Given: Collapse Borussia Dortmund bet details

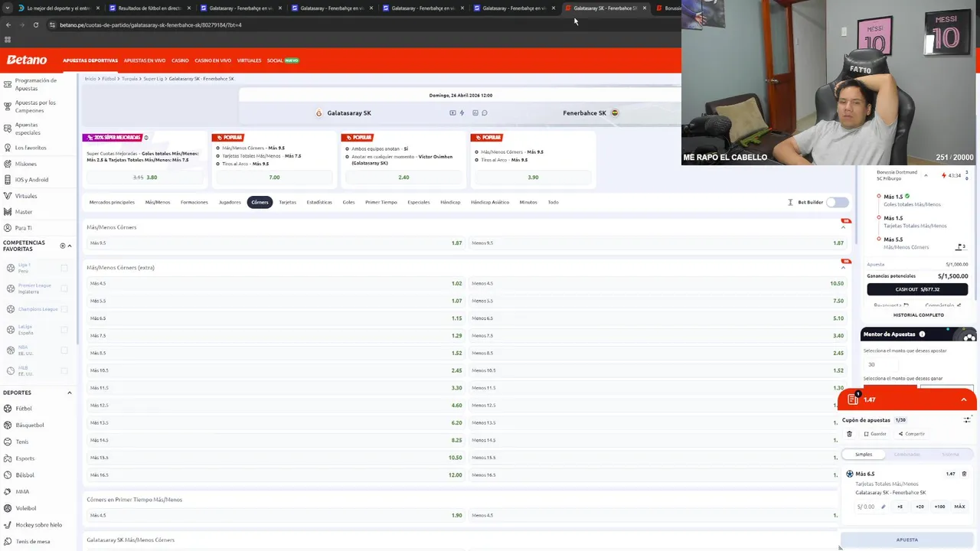Looking at the screenshot, I should [926, 175].
